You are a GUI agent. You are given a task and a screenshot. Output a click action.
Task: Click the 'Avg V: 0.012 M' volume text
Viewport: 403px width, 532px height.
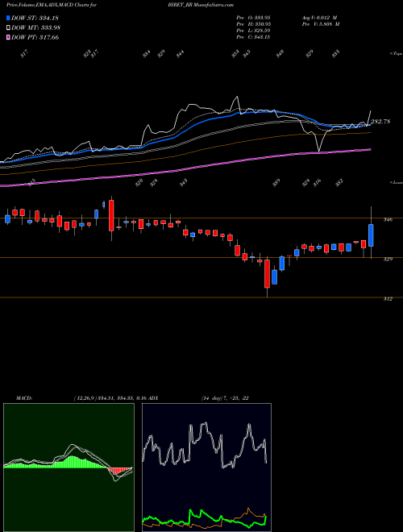pos(319,17)
